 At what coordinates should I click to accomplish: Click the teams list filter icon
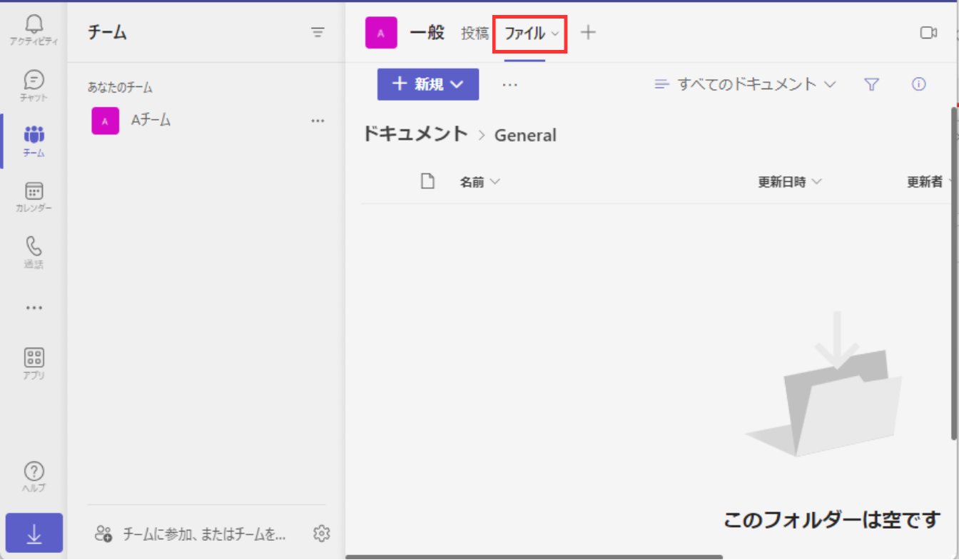click(x=318, y=33)
